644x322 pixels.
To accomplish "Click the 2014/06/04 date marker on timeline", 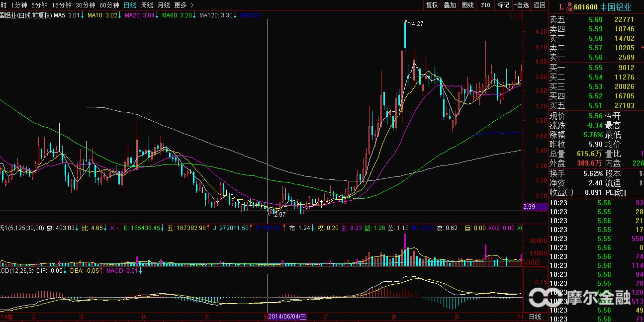I will coord(288,317).
